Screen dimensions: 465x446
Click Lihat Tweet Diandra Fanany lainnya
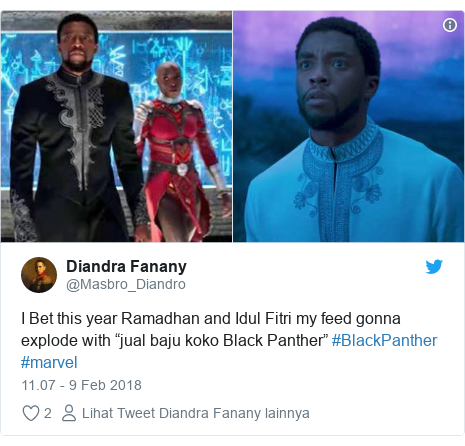(x=196, y=413)
